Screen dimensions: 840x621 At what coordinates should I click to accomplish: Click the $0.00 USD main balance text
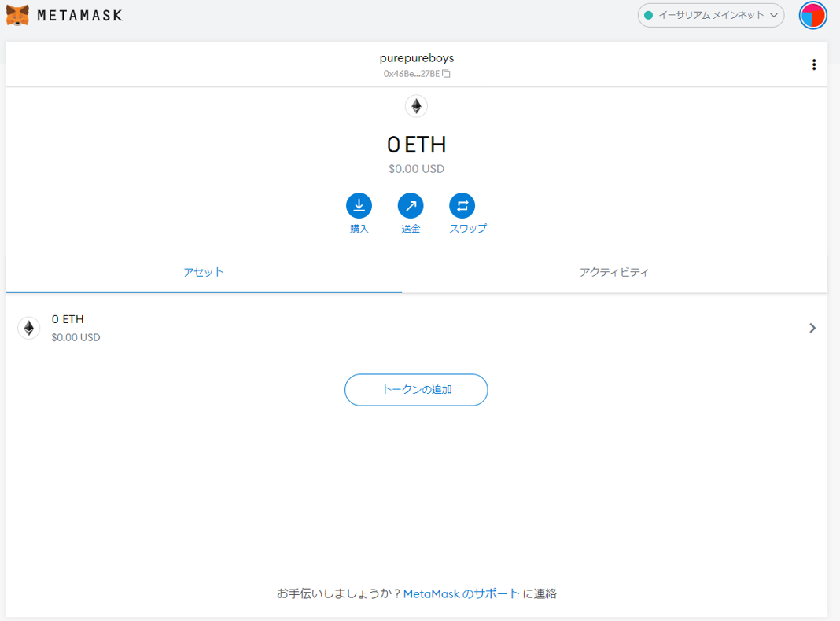(x=416, y=169)
